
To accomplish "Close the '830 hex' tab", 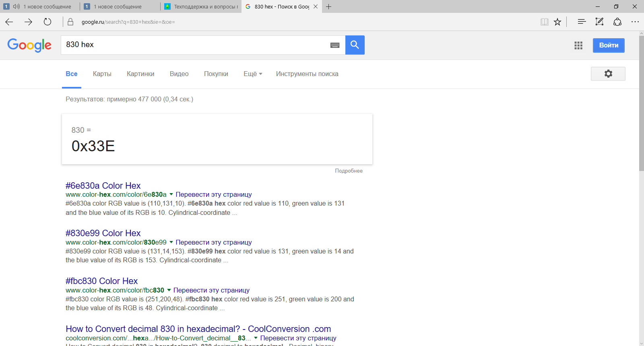I will pyautogui.click(x=316, y=6).
